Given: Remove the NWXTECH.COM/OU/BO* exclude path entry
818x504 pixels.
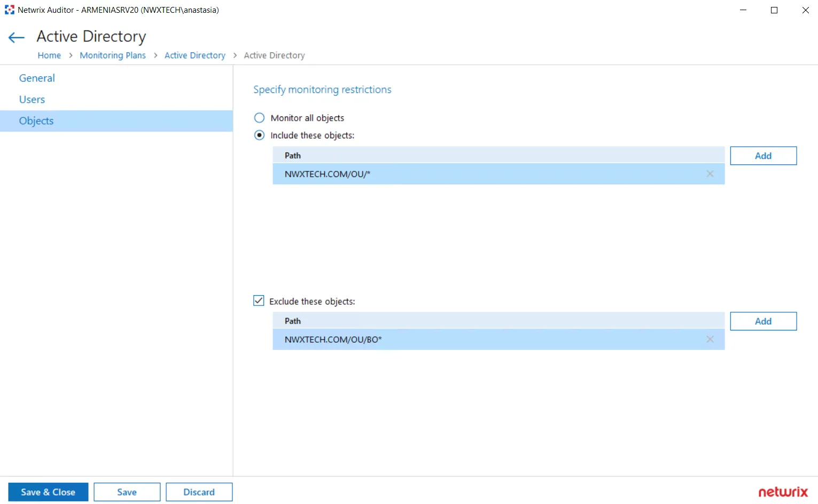Looking at the screenshot, I should pos(710,340).
